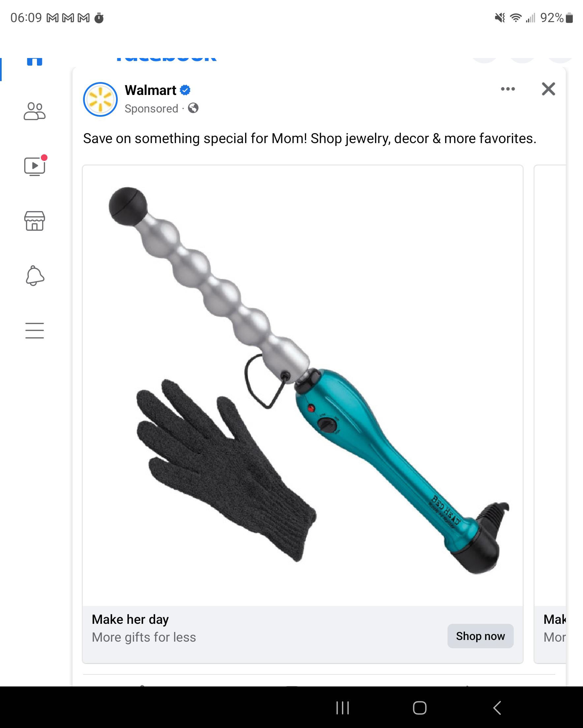
Task: Hide the Walmart ad with X
Action: point(548,89)
